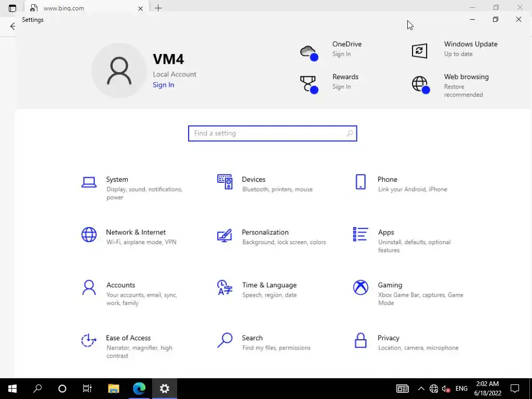Click the VM4 user avatar picture

coord(119,71)
